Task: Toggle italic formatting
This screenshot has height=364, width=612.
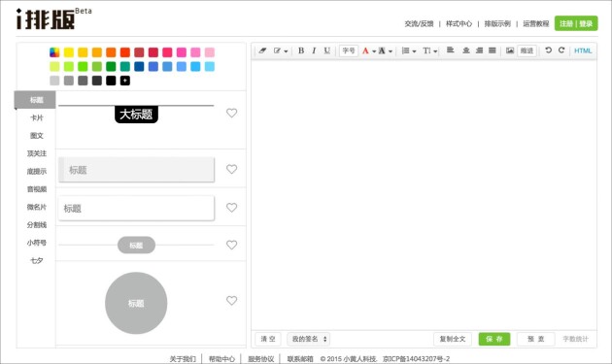Action: (x=314, y=50)
